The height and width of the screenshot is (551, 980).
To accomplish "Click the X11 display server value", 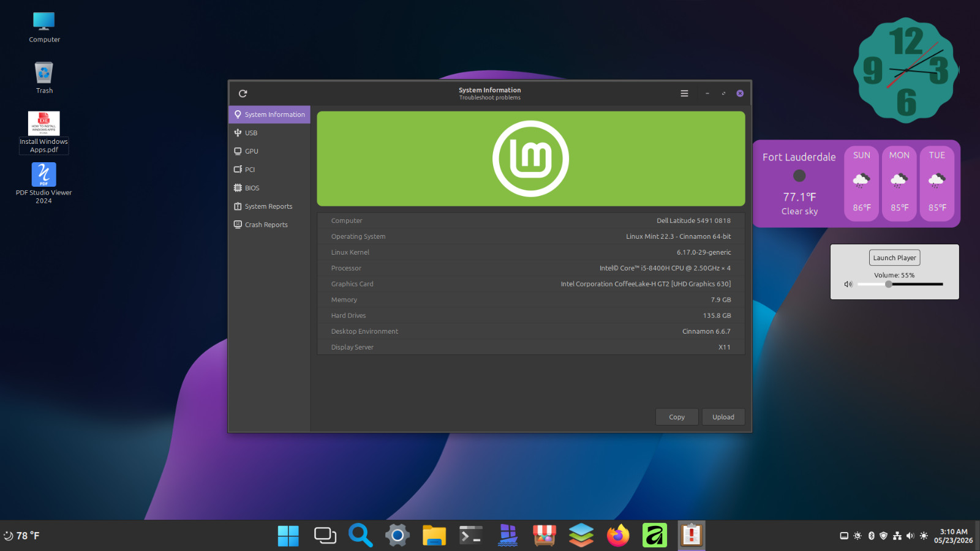I will (724, 347).
